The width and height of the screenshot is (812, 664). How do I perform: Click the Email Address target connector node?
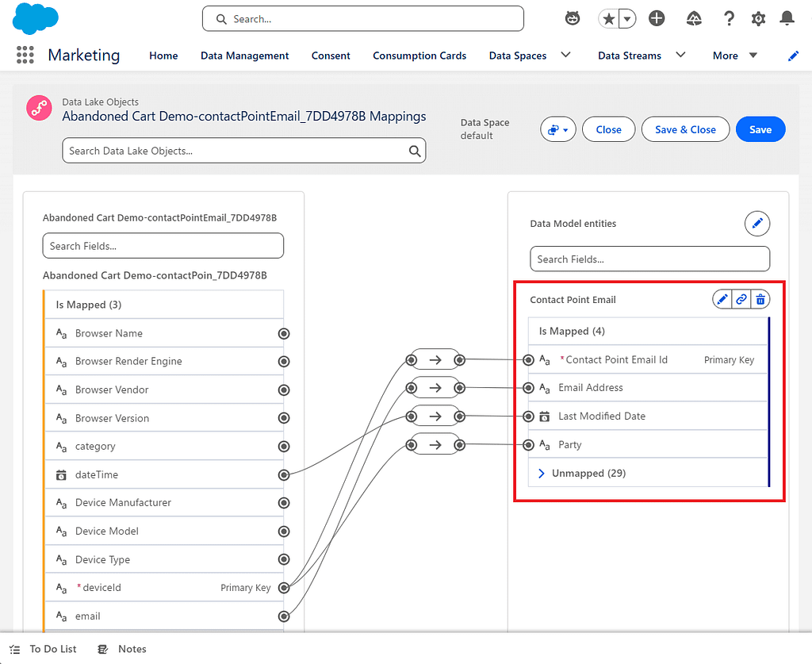click(528, 388)
